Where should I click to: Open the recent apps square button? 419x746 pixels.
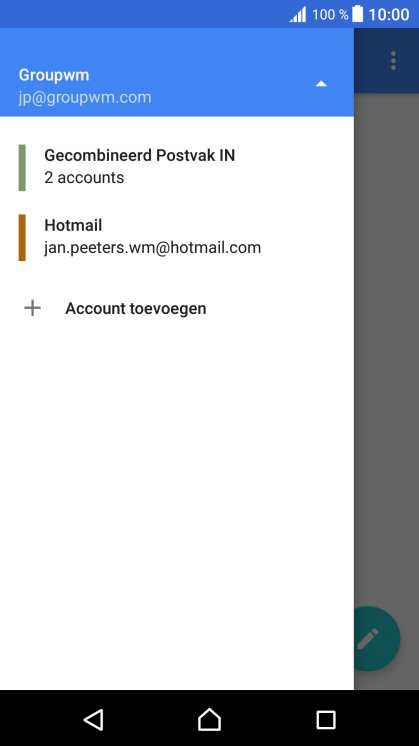tap(326, 720)
